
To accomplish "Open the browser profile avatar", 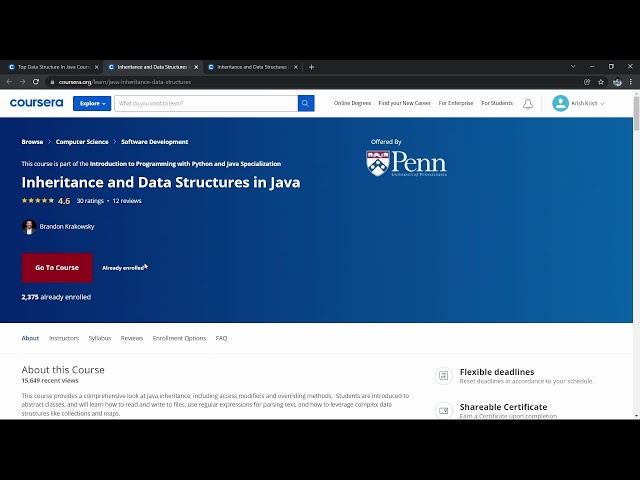I will pos(617,82).
